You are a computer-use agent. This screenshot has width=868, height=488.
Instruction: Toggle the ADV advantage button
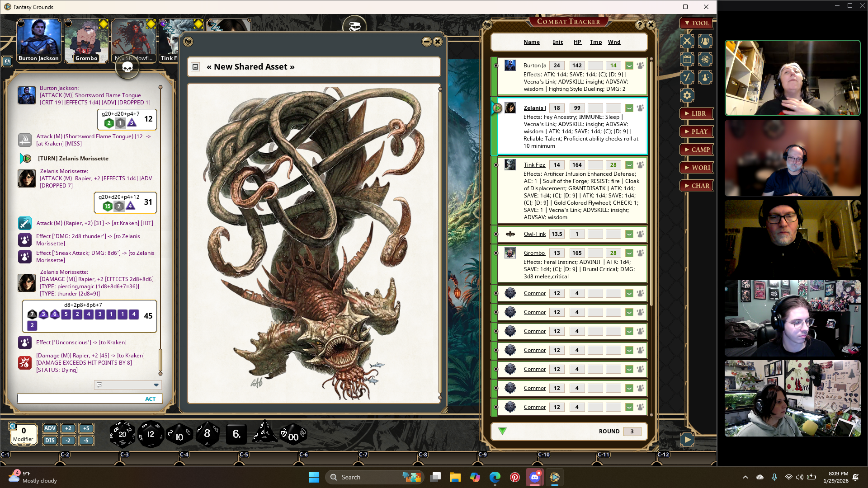50,428
